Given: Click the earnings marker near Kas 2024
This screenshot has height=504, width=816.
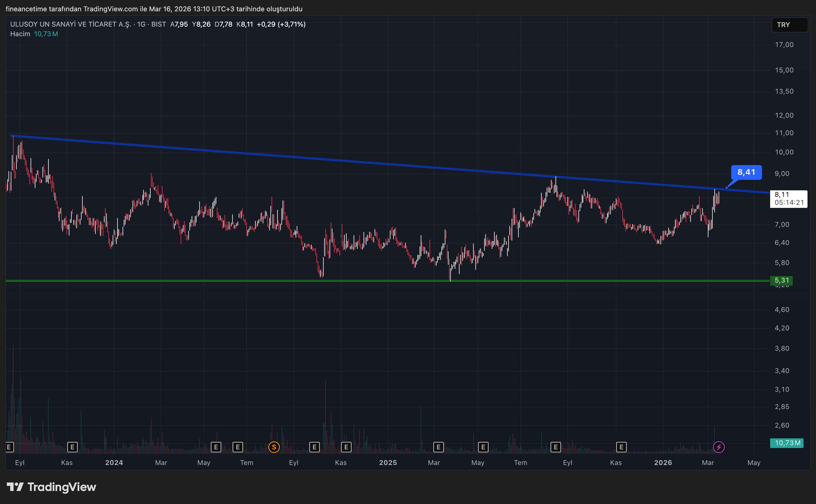Looking at the screenshot, I should click(x=346, y=447).
